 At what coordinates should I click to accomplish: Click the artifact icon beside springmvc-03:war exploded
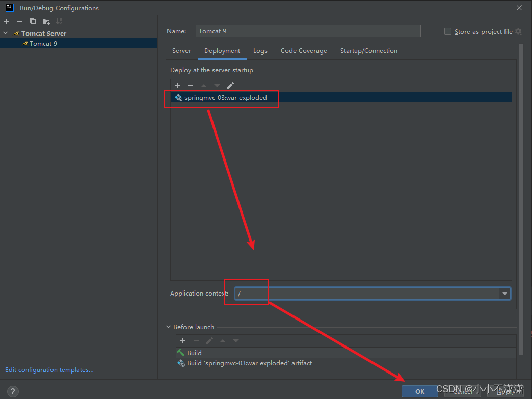tap(178, 98)
